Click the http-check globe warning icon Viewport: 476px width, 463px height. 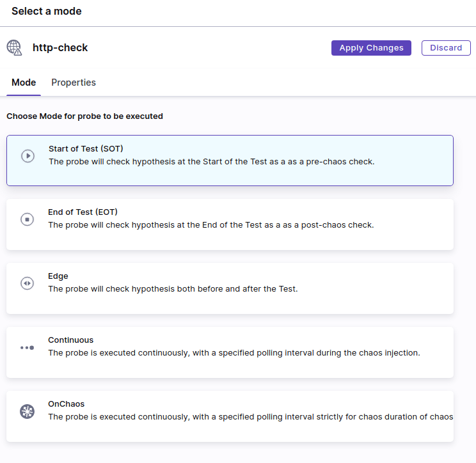click(14, 47)
